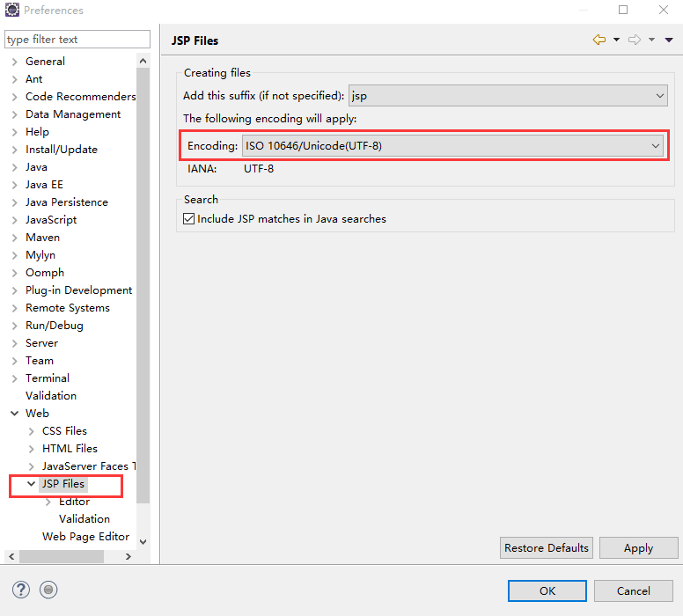This screenshot has height=616, width=683.
Task: Expand the Java EE tree node
Action: [14, 185]
